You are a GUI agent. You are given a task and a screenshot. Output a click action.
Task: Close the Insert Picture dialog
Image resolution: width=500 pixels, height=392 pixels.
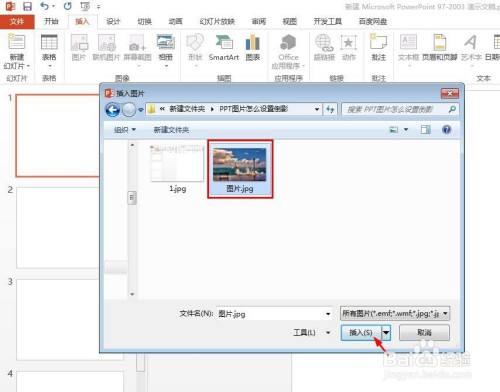(x=450, y=93)
